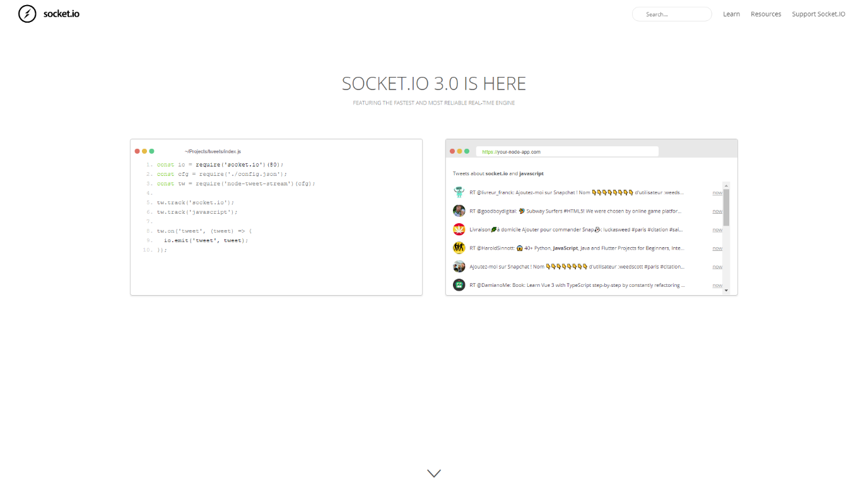The width and height of the screenshot is (868, 488).
Task: Click the 'now' timestamp of @HaroldSinnott tweet
Action: pos(717,248)
